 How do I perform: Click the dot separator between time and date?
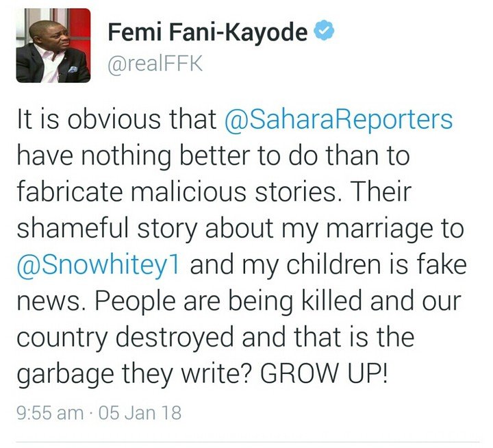coord(91,413)
